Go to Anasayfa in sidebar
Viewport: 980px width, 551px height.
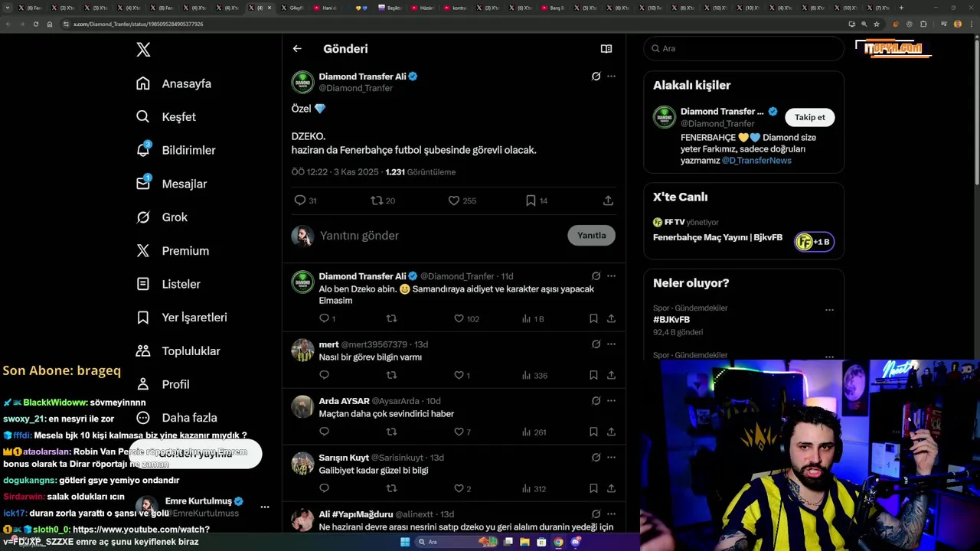173,83
